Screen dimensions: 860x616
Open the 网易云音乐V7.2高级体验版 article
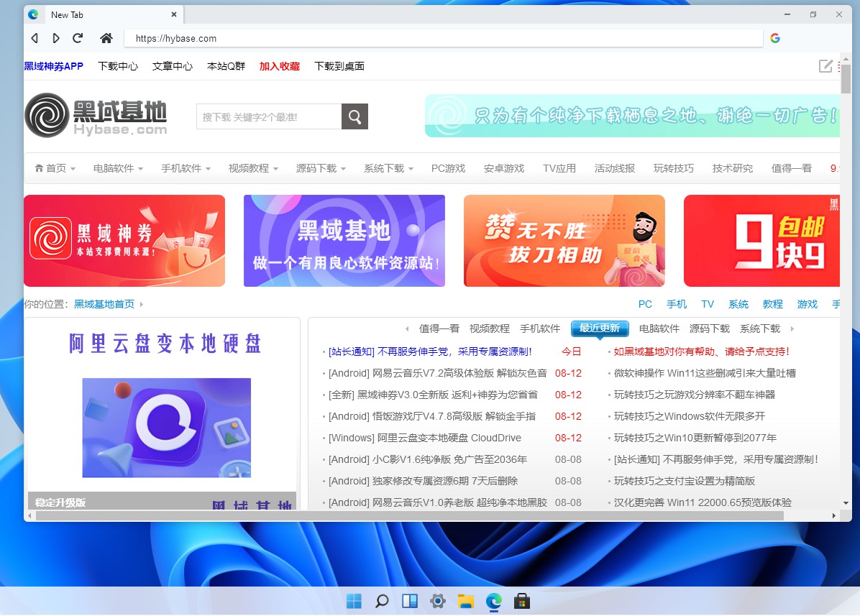438,373
